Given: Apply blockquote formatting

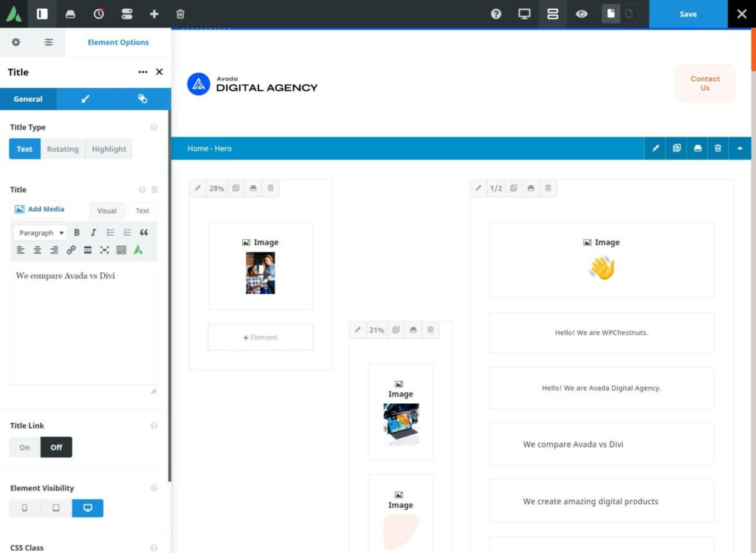Looking at the screenshot, I should click(x=144, y=233).
